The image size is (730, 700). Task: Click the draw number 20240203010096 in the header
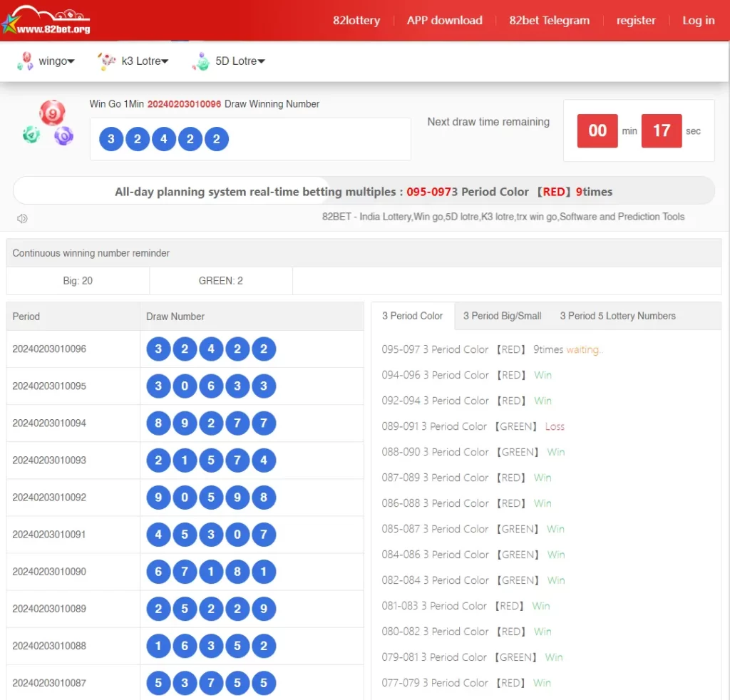click(184, 104)
